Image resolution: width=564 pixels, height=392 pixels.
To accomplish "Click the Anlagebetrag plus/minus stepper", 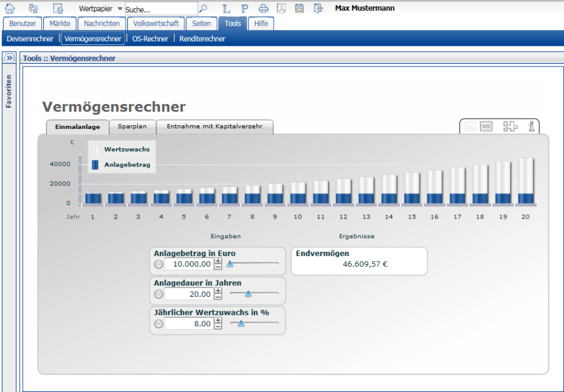I will pos(218,264).
